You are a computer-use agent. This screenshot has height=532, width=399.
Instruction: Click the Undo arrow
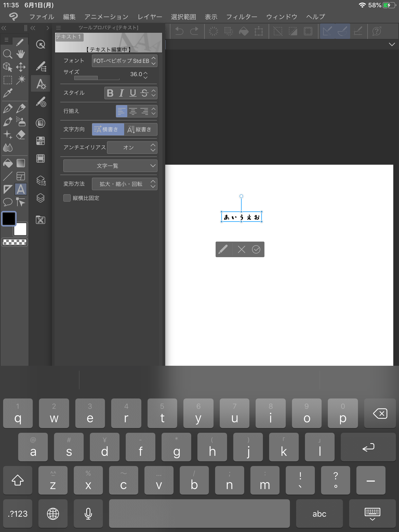pyautogui.click(x=179, y=31)
